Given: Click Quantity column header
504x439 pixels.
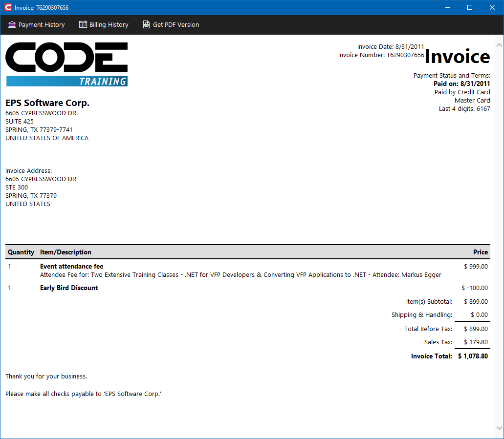Looking at the screenshot, I should (21, 252).
